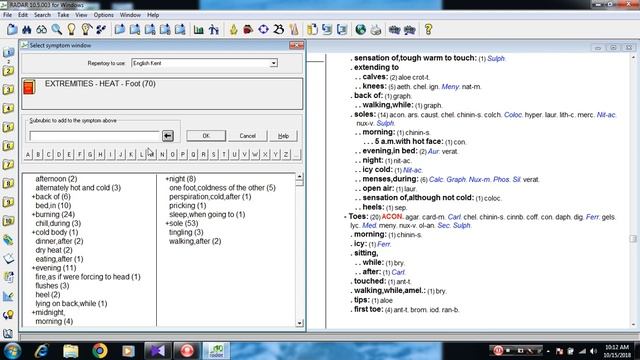Click the printer icon in toolbar

pyautogui.click(x=376, y=29)
